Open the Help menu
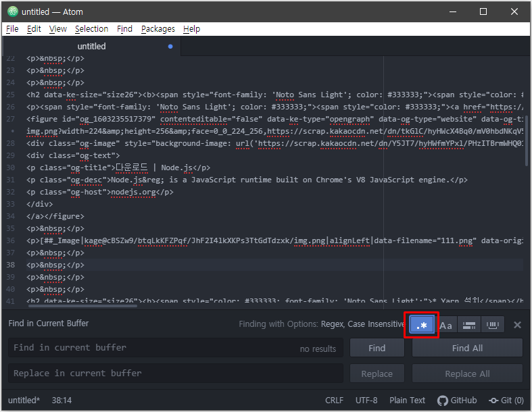This screenshot has height=412, width=532. pyautogui.click(x=191, y=29)
